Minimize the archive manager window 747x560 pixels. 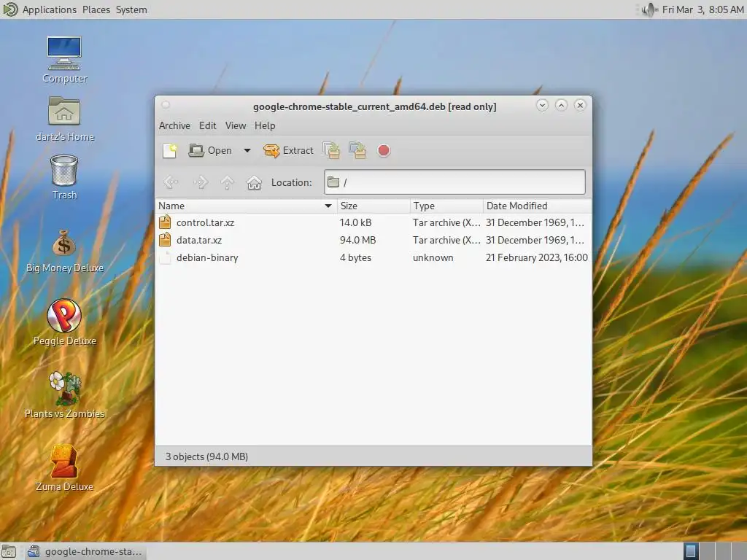542,105
